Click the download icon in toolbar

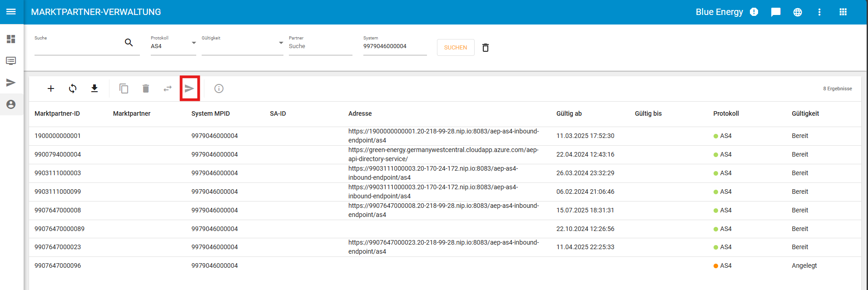click(94, 88)
